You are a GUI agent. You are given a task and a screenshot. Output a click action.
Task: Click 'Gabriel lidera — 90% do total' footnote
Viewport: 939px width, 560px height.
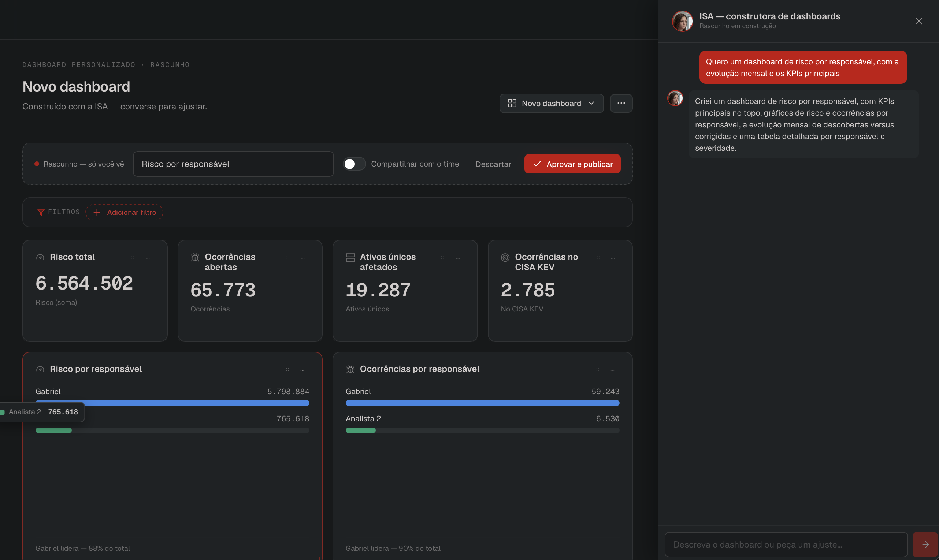click(393, 548)
